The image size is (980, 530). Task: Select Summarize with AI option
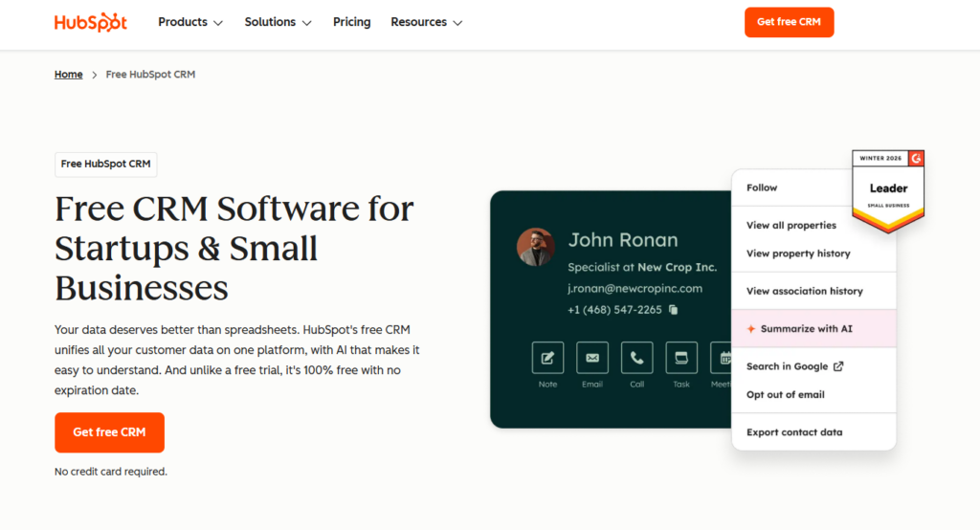coord(813,329)
